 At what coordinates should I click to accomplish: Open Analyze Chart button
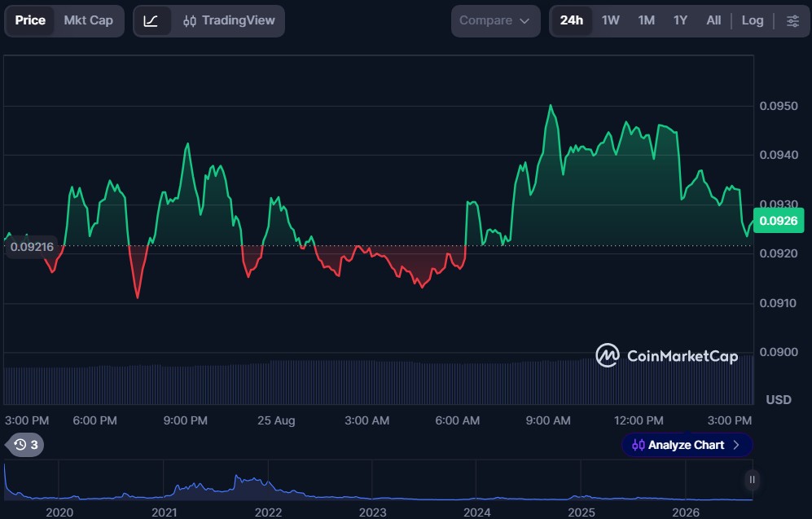687,445
